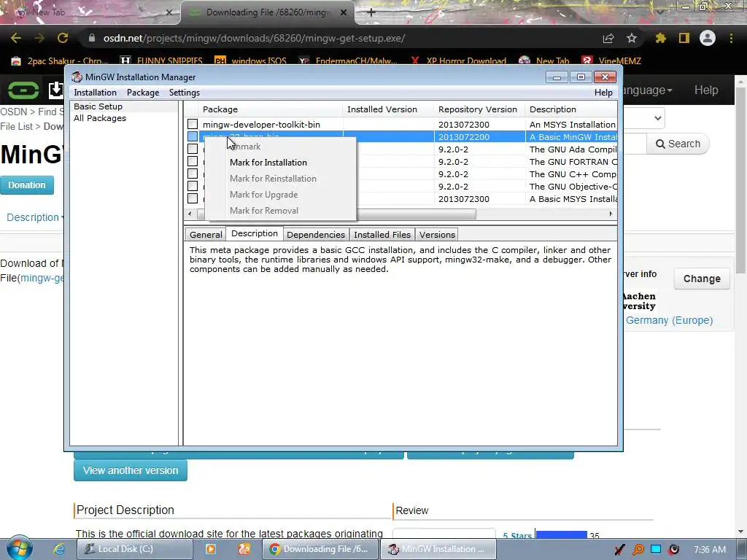Open windows ISOS bookmark
The height and width of the screenshot is (560, 747).
[251, 61]
